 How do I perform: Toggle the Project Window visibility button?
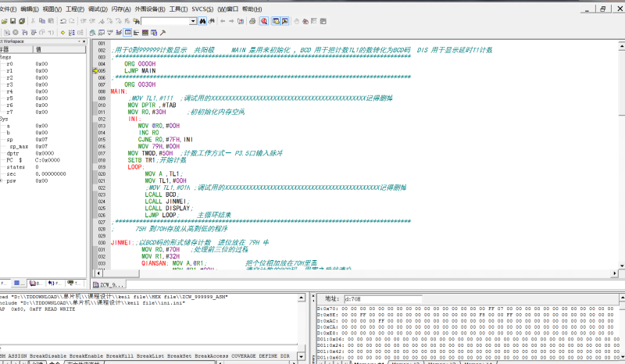[276, 21]
